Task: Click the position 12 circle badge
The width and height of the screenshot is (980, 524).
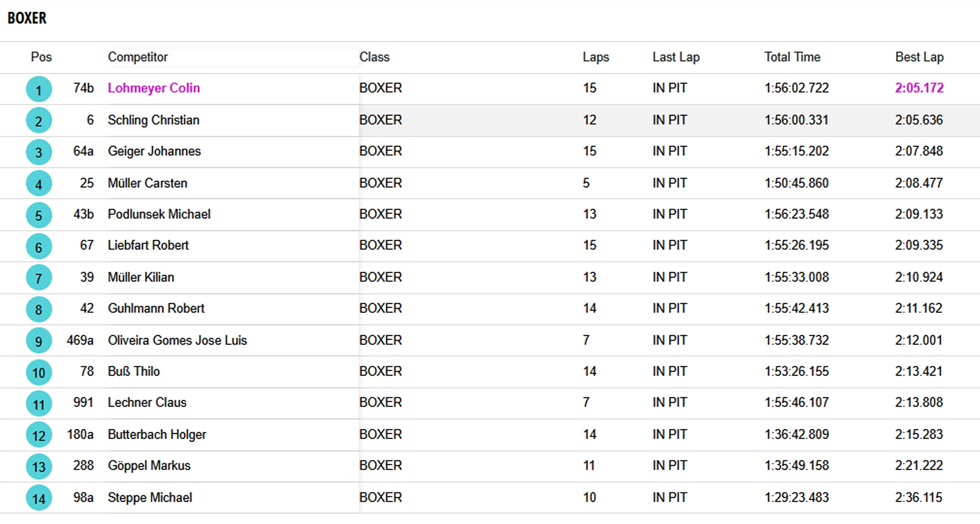Action: [x=39, y=435]
